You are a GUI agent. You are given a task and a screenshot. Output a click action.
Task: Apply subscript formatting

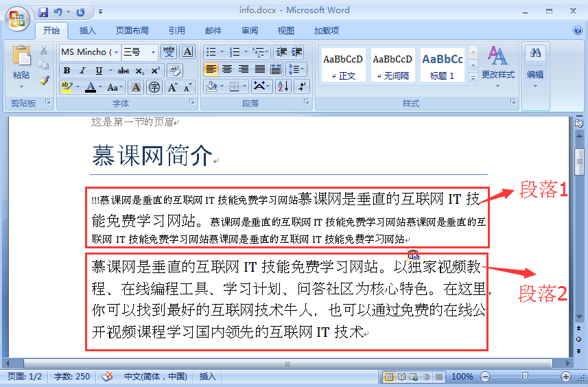(x=140, y=71)
